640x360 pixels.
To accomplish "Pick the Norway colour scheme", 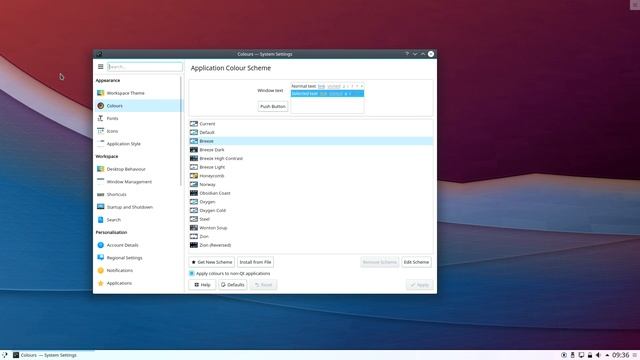I will coord(311,184).
